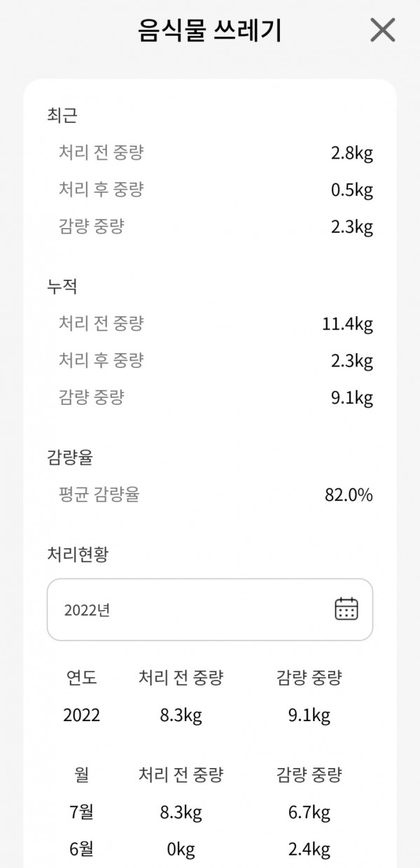Tap the cumulative 처리 전 중량 11.4kg value
Screen dimensions: 420x868
pos(348,324)
